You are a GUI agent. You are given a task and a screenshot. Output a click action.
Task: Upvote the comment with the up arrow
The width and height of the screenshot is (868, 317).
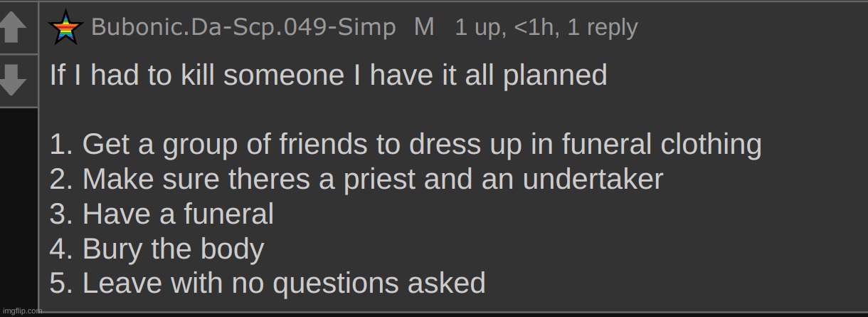coord(14,28)
